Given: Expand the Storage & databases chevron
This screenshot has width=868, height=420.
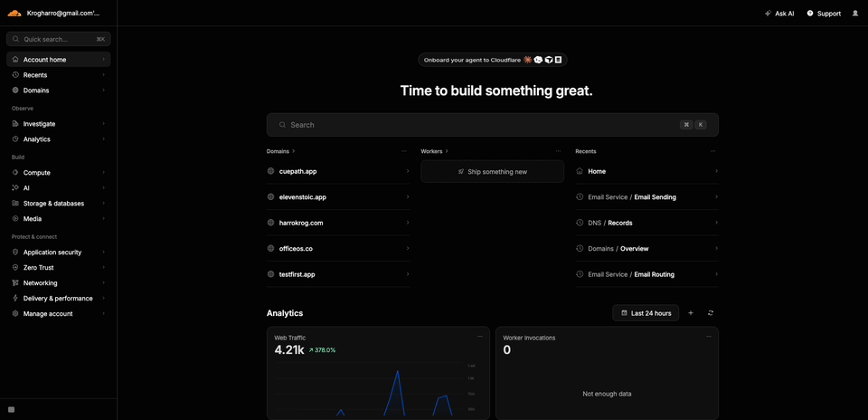Looking at the screenshot, I should (103, 204).
